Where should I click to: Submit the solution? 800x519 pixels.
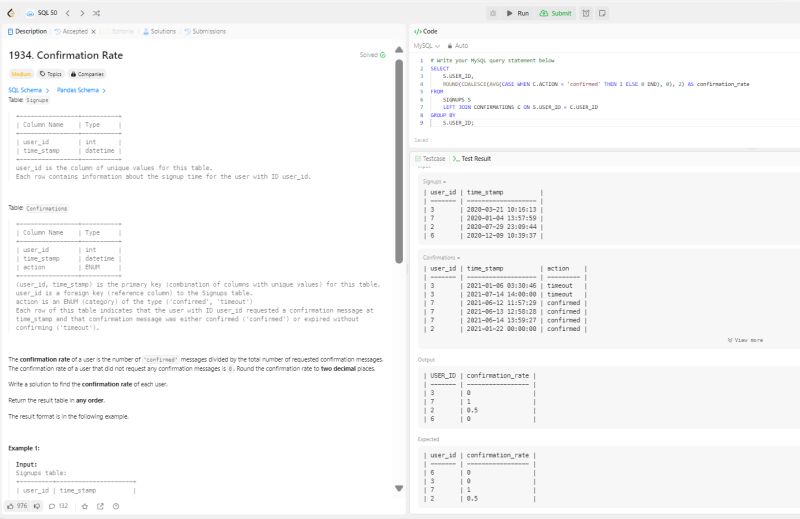coord(556,13)
